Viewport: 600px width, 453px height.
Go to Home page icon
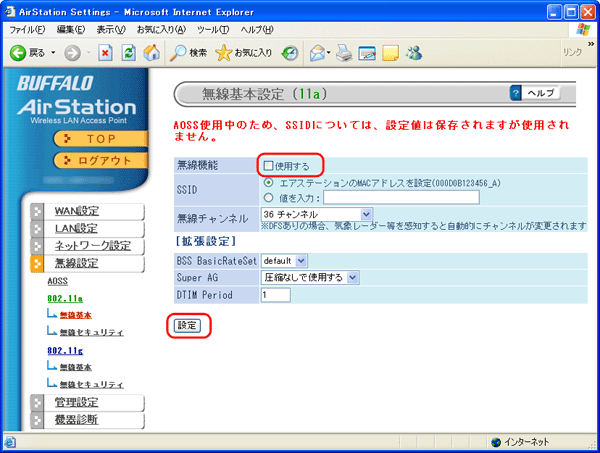[152, 53]
